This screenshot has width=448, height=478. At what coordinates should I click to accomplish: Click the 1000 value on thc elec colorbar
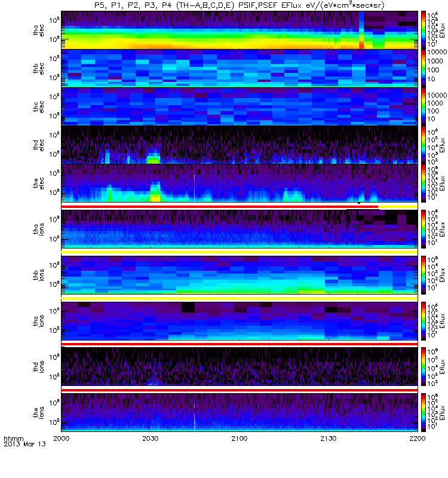[x=435, y=103]
